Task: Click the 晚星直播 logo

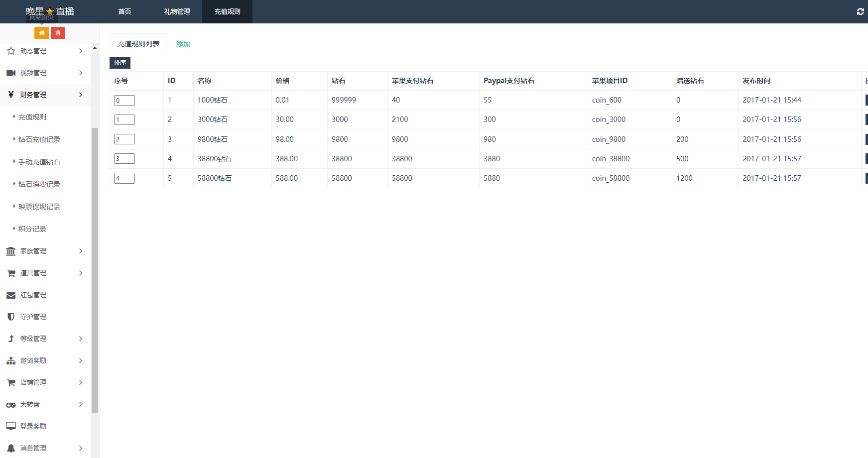Action: [50, 11]
